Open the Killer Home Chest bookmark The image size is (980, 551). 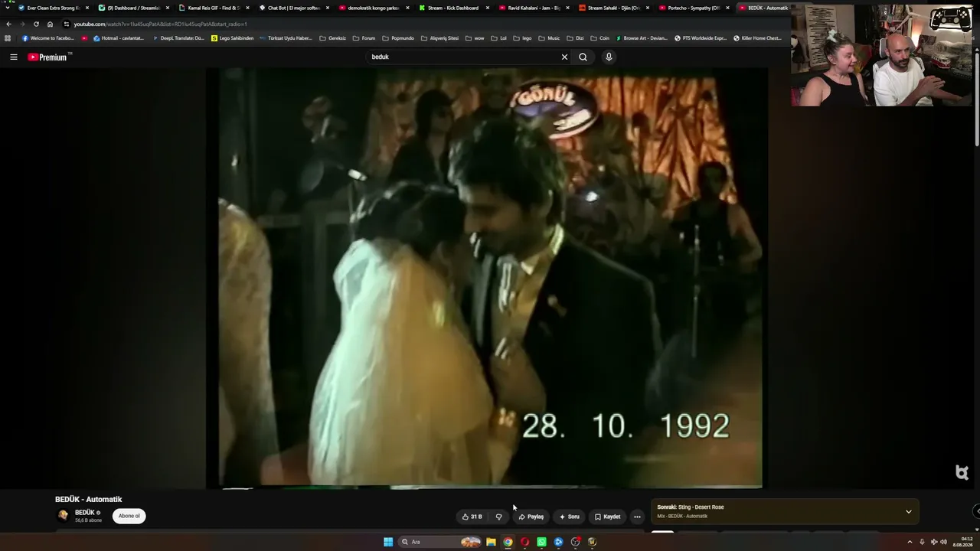point(757,38)
